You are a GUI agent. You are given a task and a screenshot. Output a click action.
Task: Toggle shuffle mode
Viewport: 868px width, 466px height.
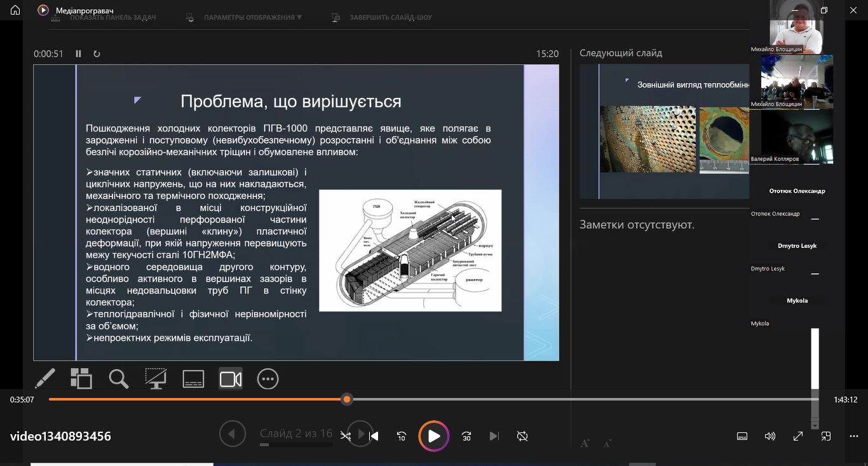[346, 436]
